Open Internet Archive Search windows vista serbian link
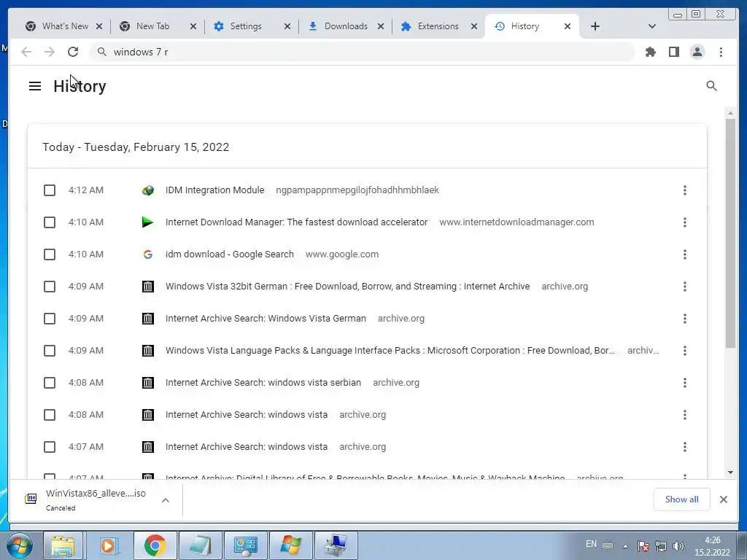747x560 pixels. pyautogui.click(x=263, y=382)
